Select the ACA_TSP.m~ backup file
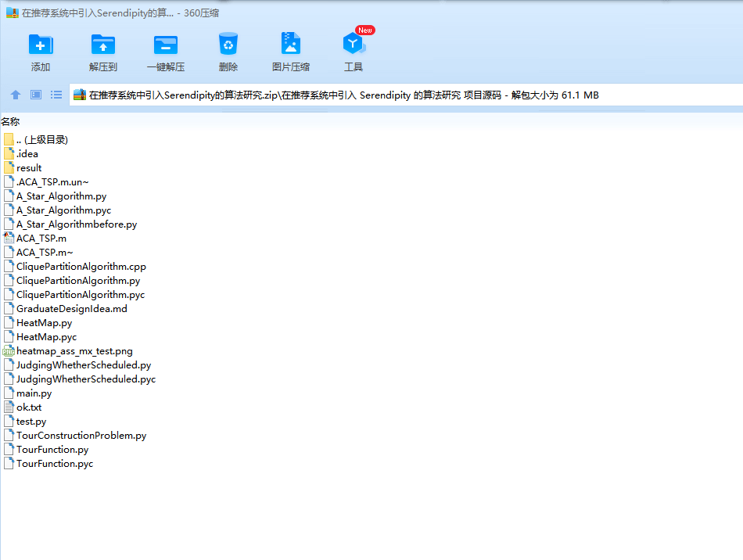Image resolution: width=743 pixels, height=560 pixels. (45, 253)
